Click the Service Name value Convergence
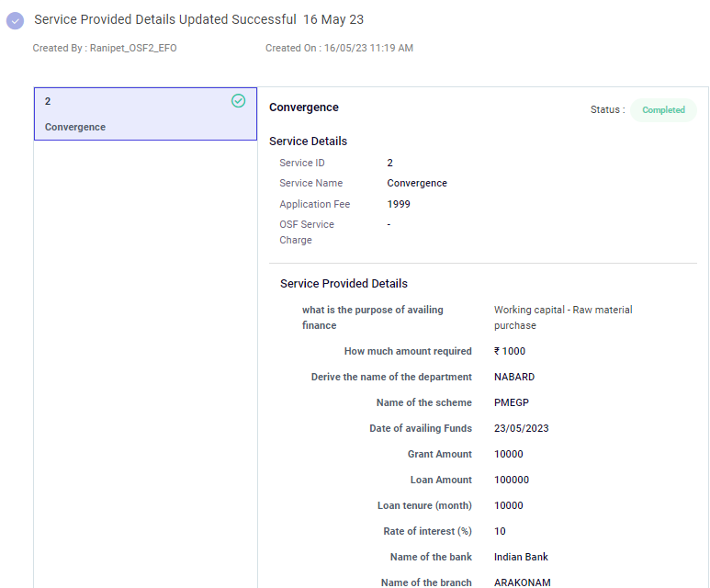This screenshot has width=710, height=588. (417, 183)
